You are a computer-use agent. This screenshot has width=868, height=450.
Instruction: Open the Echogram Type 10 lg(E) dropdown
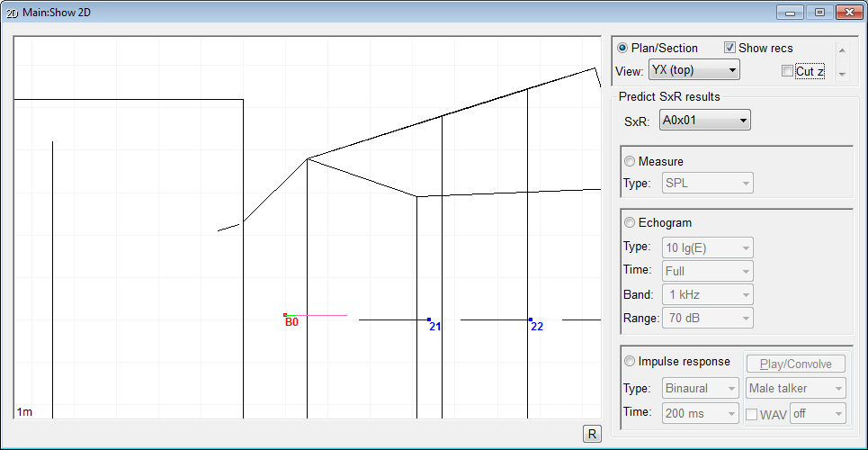tap(708, 247)
